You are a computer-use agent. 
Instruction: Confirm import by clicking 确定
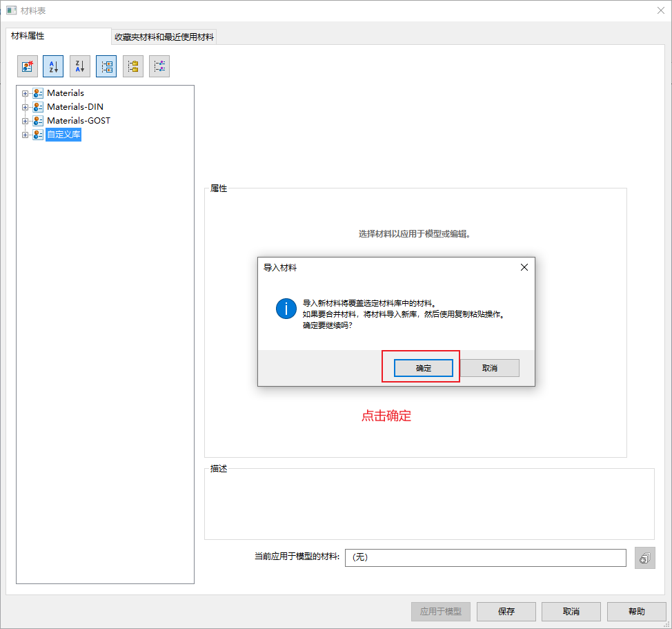pyautogui.click(x=424, y=368)
